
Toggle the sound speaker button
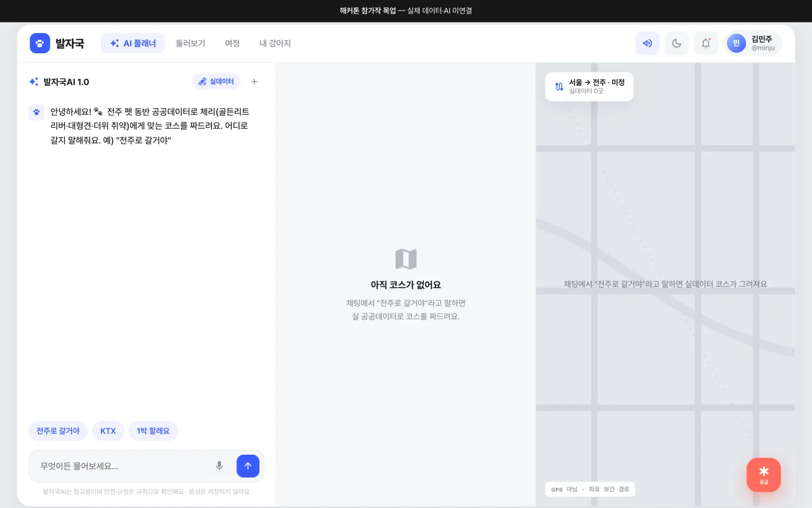point(648,43)
